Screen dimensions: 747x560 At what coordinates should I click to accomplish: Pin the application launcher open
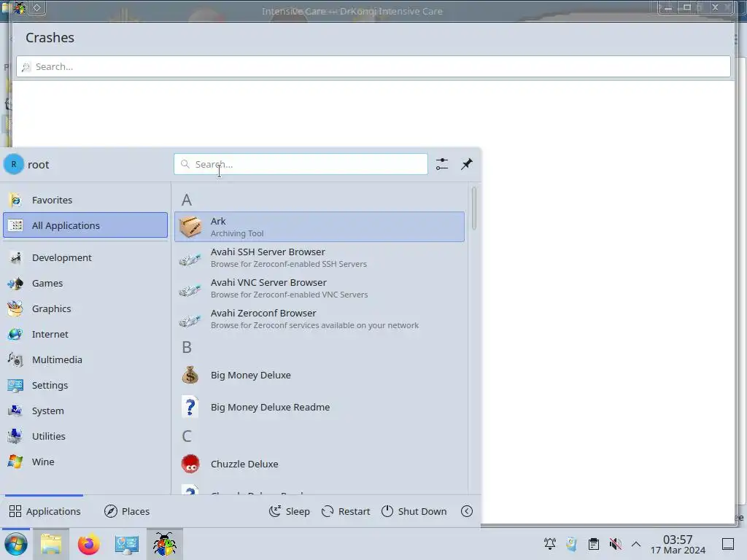coord(467,164)
